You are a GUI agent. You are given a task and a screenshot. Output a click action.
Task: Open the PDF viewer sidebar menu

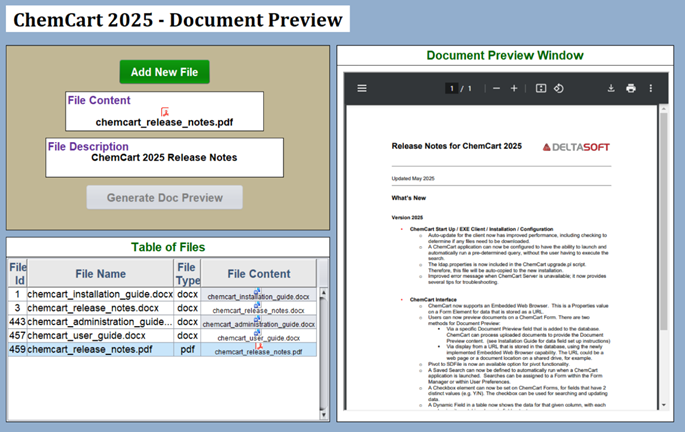362,88
